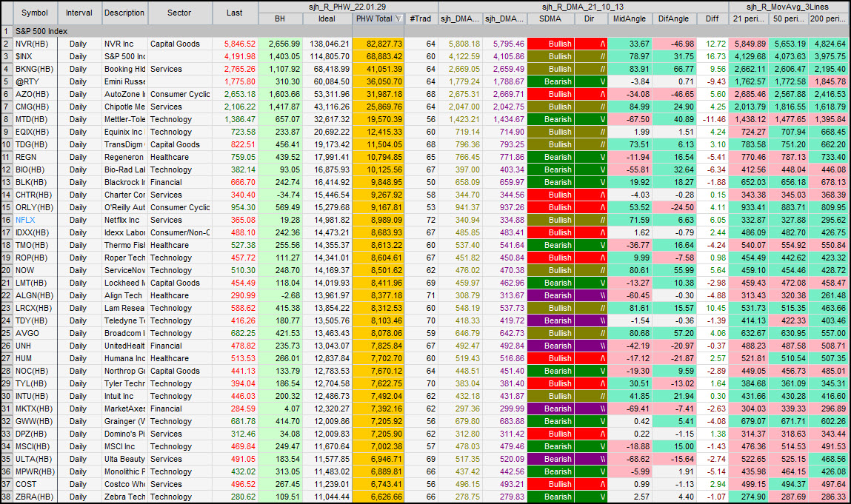Select the $INX symbol cell

click(x=35, y=56)
